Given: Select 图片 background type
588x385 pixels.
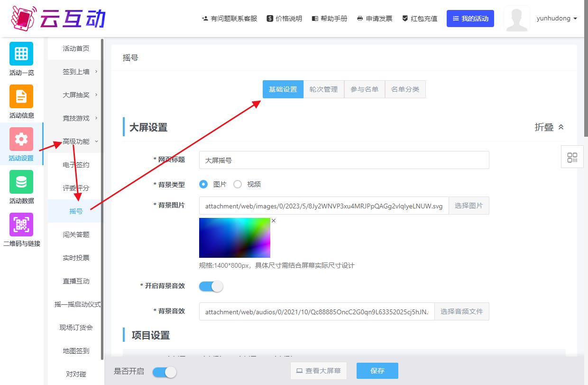Looking at the screenshot, I should pyautogui.click(x=203, y=184).
